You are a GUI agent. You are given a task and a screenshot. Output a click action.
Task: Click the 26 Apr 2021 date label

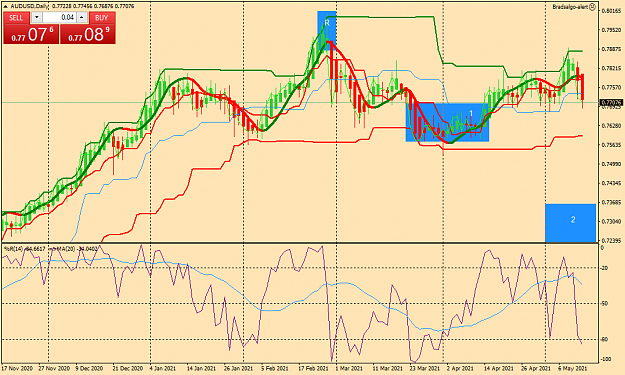(536, 368)
